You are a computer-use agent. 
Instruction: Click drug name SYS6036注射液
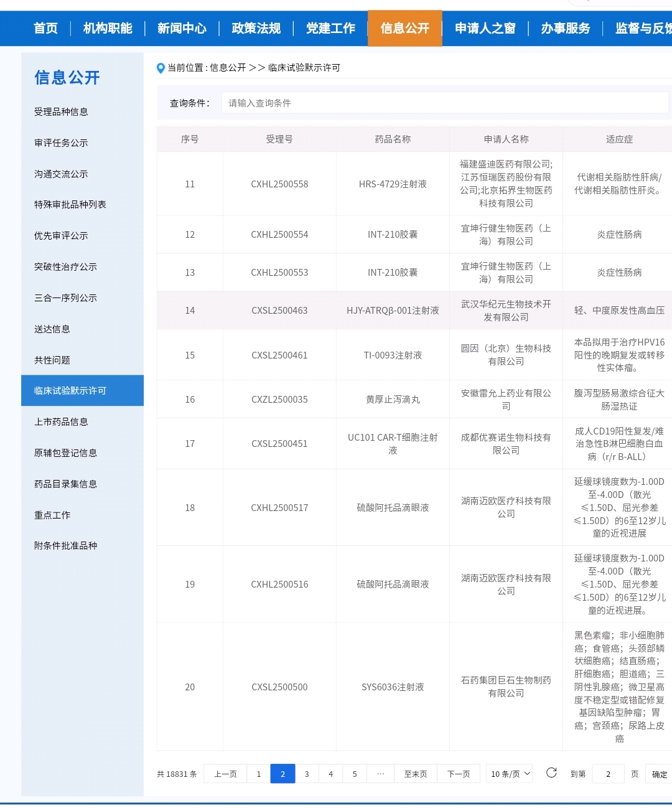point(393,687)
